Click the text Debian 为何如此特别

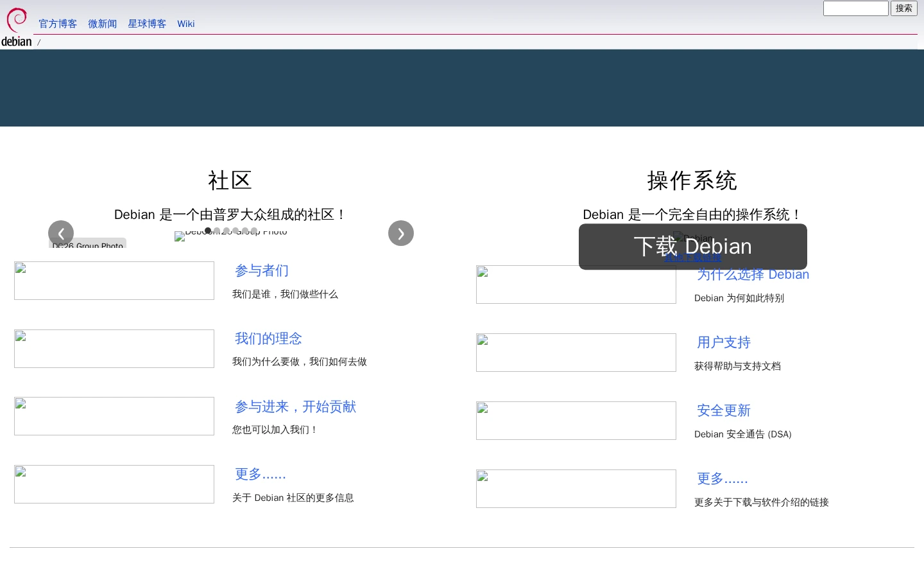coord(739,298)
